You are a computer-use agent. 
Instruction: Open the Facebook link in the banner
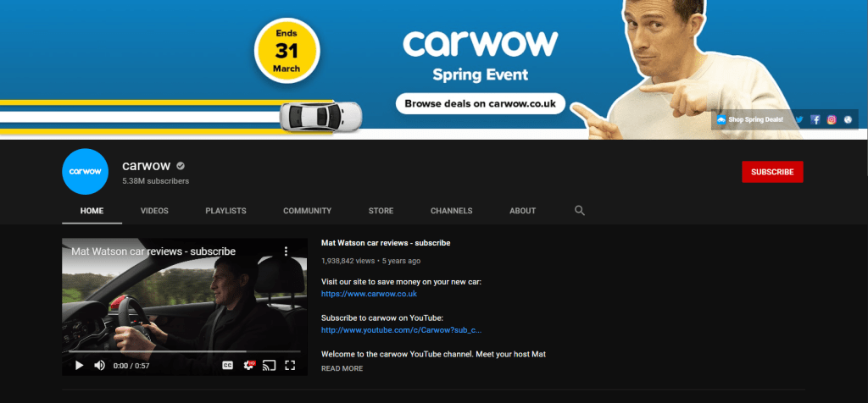pos(815,120)
